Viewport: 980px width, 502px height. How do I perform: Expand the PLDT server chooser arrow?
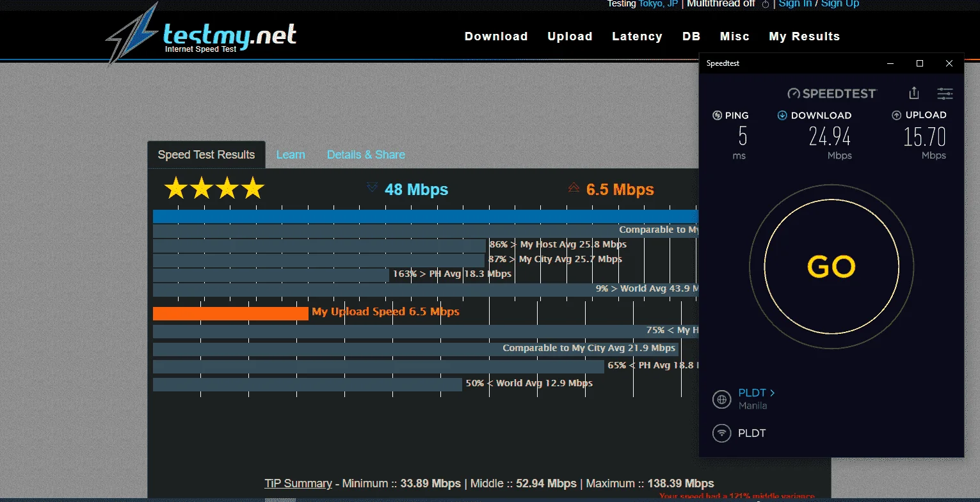(773, 393)
